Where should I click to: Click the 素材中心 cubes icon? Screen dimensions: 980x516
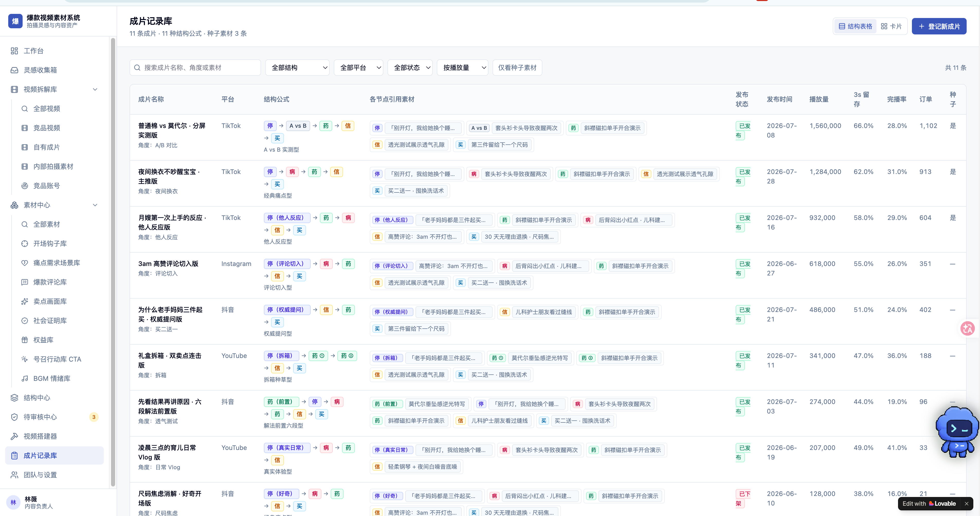(14, 205)
